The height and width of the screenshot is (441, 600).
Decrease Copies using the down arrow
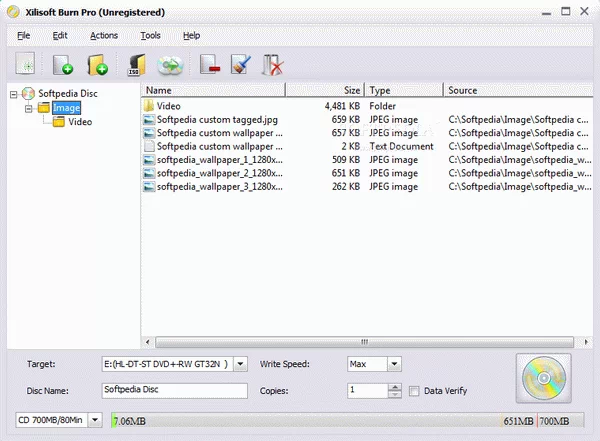pyautogui.click(x=395, y=394)
